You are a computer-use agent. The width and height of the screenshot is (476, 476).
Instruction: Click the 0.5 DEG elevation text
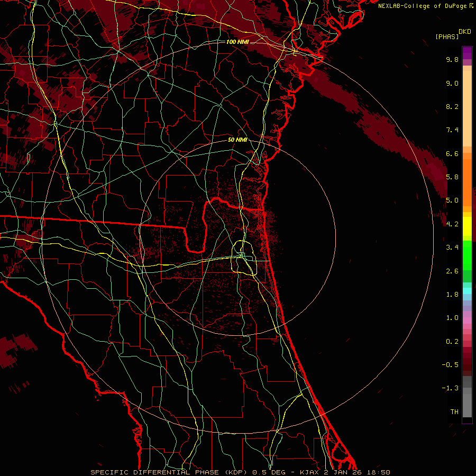(x=269, y=472)
